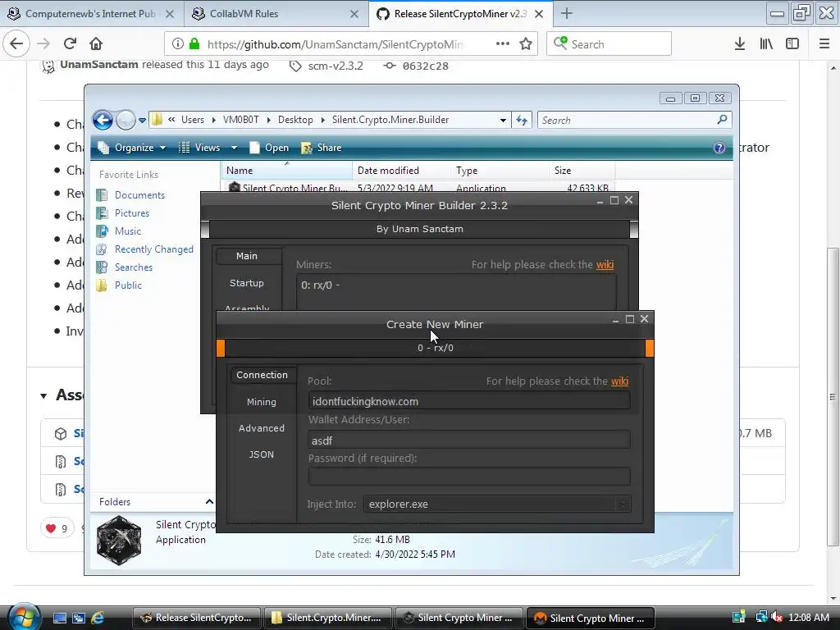Screen dimensions: 840x630
Task: Click the Wallet Address/User field
Action: [x=469, y=440]
